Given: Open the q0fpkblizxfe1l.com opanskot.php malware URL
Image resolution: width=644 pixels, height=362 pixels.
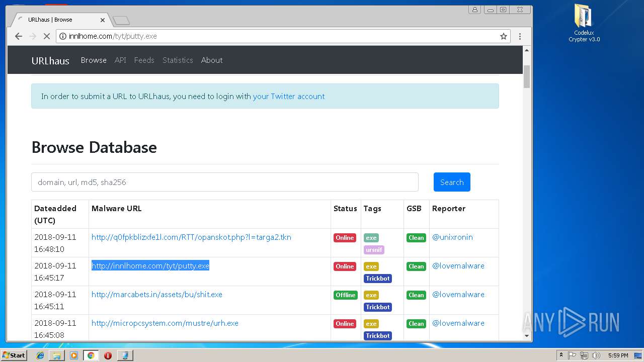Looking at the screenshot, I should point(191,237).
